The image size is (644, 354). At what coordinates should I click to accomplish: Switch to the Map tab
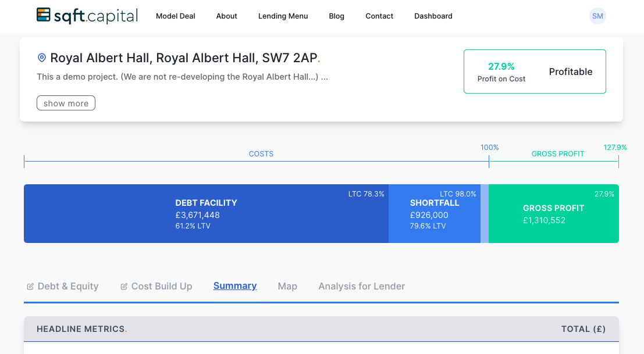[287, 286]
